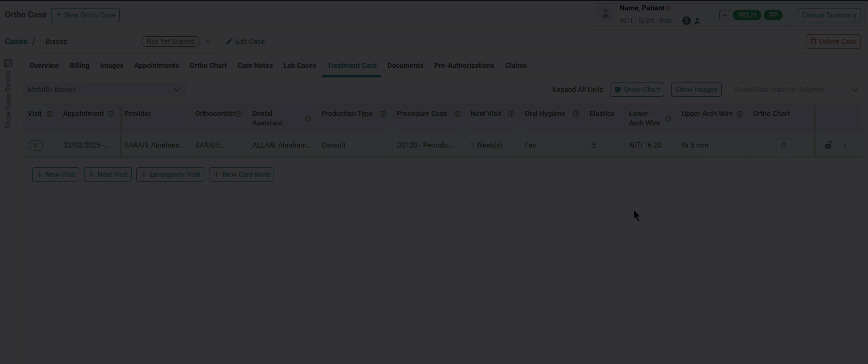This screenshot has height=364, width=868.
Task: Click the Ni 5 mm cell
Action: click(x=713, y=145)
